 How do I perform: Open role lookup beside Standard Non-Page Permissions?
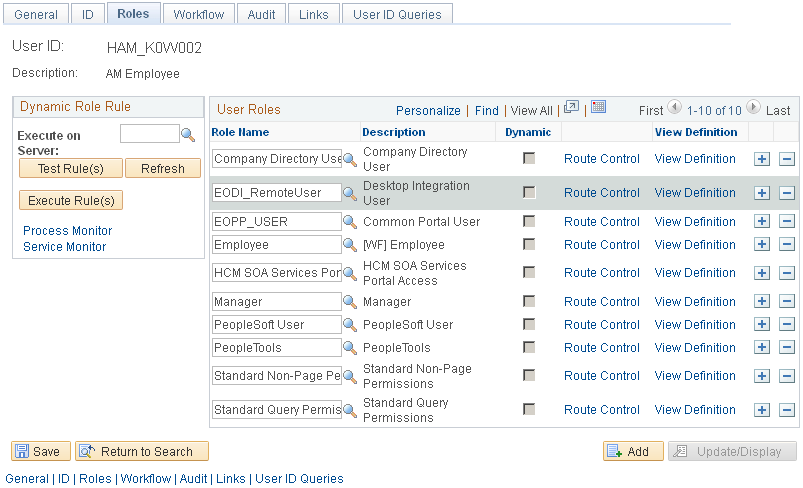point(350,376)
